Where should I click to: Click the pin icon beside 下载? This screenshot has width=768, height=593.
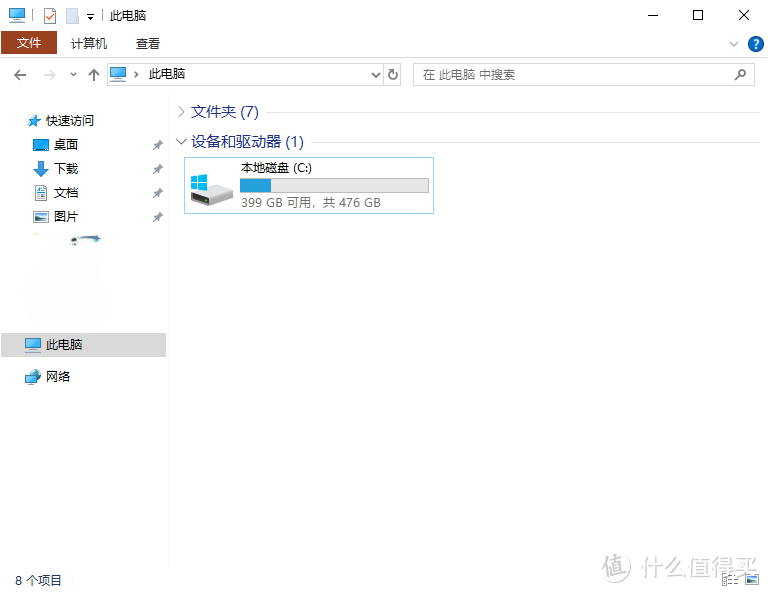(x=157, y=169)
